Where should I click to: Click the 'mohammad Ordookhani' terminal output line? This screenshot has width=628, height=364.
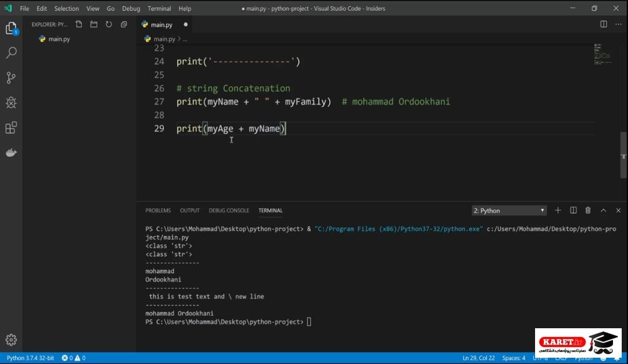click(180, 314)
